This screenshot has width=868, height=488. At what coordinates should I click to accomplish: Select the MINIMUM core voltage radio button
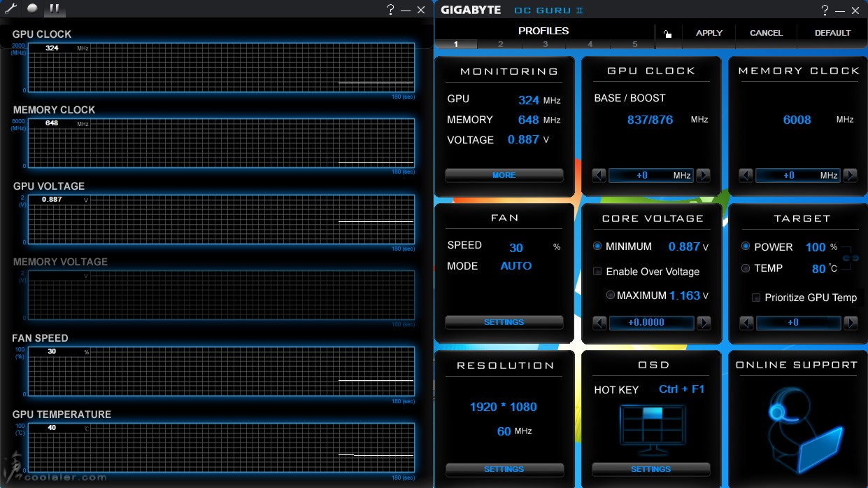click(x=597, y=246)
